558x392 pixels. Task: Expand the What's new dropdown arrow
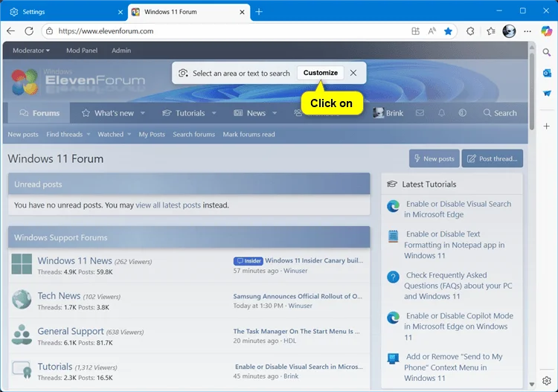click(143, 113)
